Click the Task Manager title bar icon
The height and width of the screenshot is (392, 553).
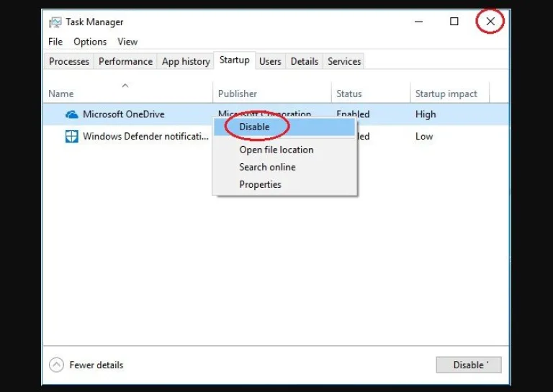(x=55, y=22)
